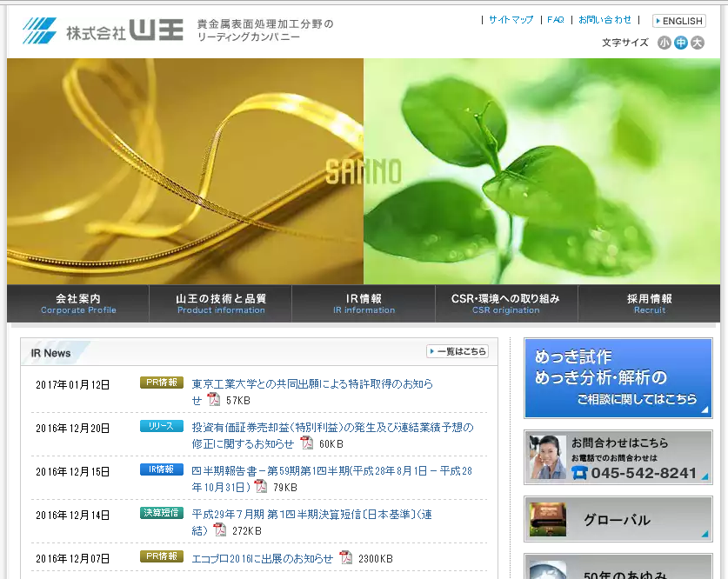Click operator photo in contact banner

coord(547,457)
